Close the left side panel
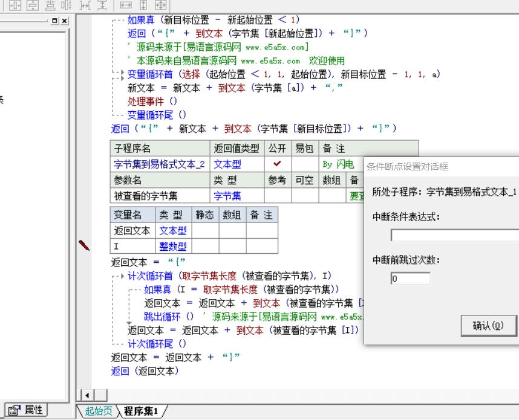Viewport: 519px width, 420px height. point(65,21)
